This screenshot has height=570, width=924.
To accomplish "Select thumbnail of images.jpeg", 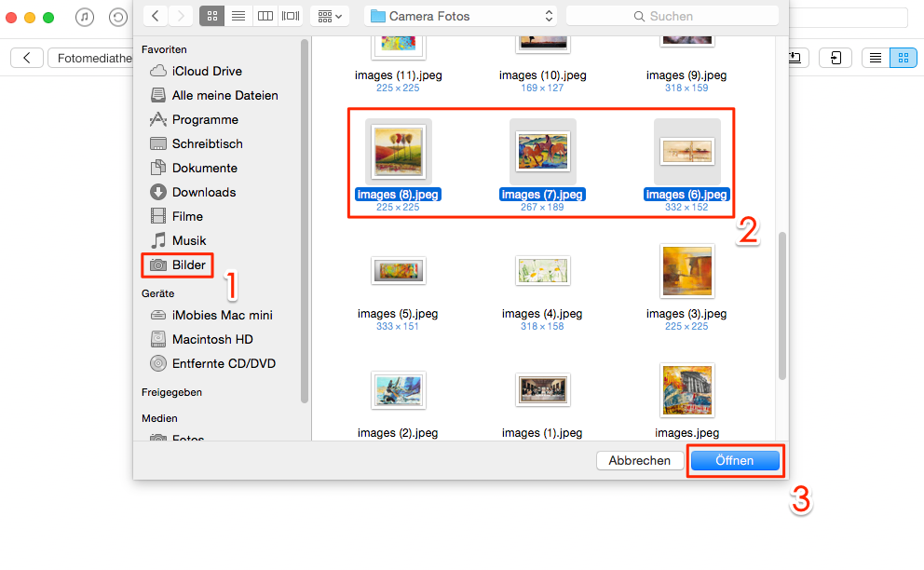I will pyautogui.click(x=687, y=390).
